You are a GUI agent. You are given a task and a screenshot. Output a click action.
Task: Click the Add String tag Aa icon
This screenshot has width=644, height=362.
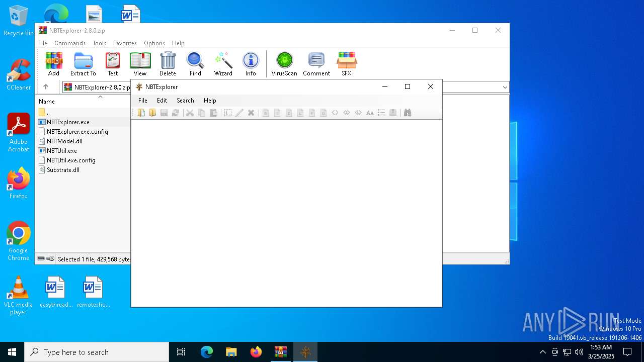point(370,113)
